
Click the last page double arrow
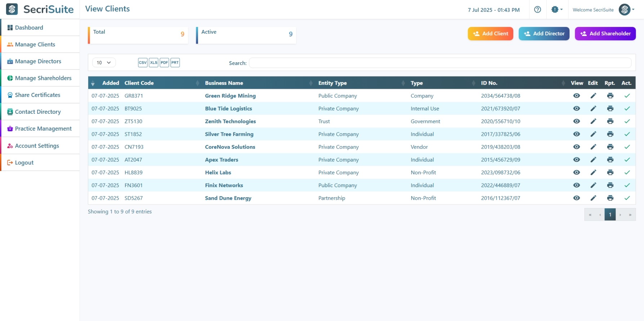coord(630,214)
